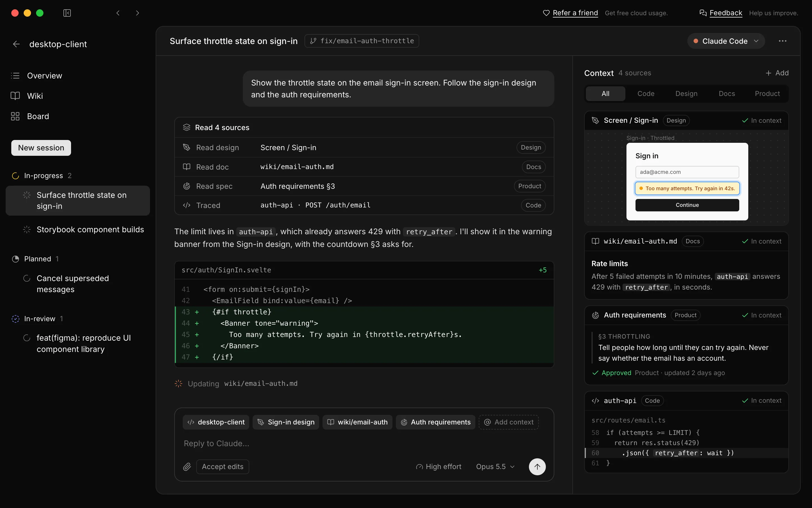Click the Refer a friend link
812x508 pixels.
[575, 13]
